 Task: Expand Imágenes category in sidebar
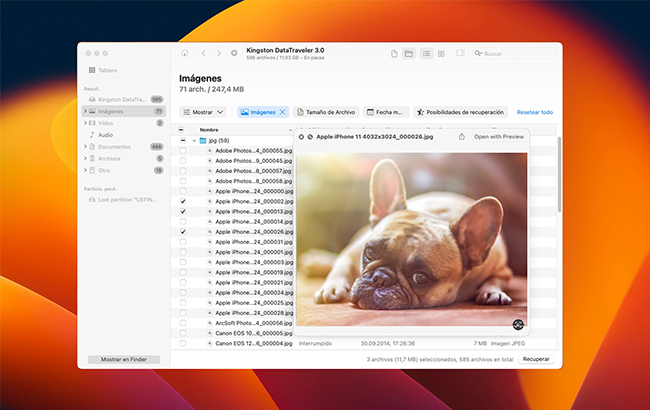pyautogui.click(x=85, y=111)
